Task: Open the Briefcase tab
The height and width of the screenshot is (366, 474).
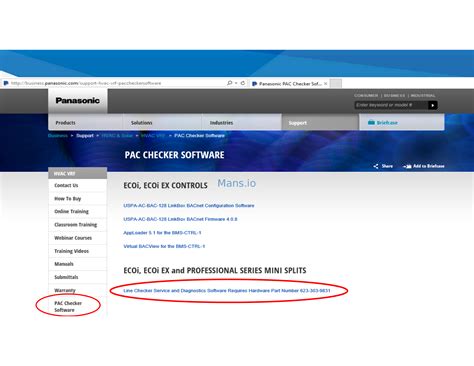Action: (402, 122)
